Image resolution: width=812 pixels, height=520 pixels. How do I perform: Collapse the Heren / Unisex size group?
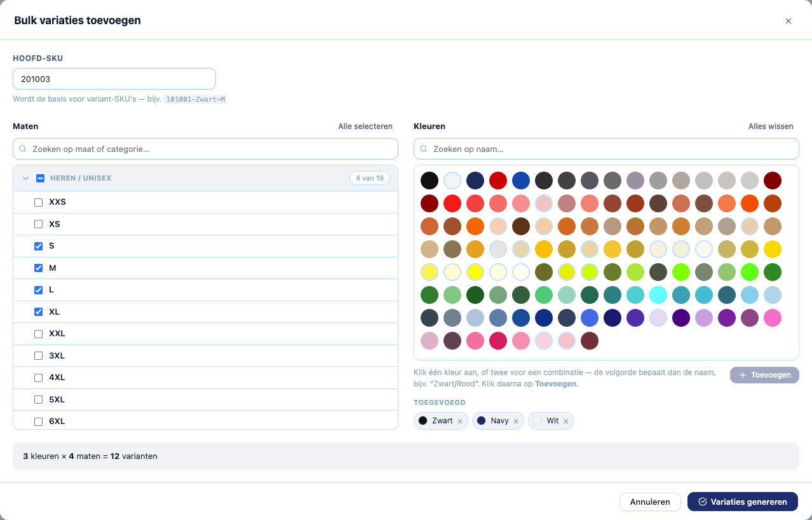pyautogui.click(x=26, y=179)
